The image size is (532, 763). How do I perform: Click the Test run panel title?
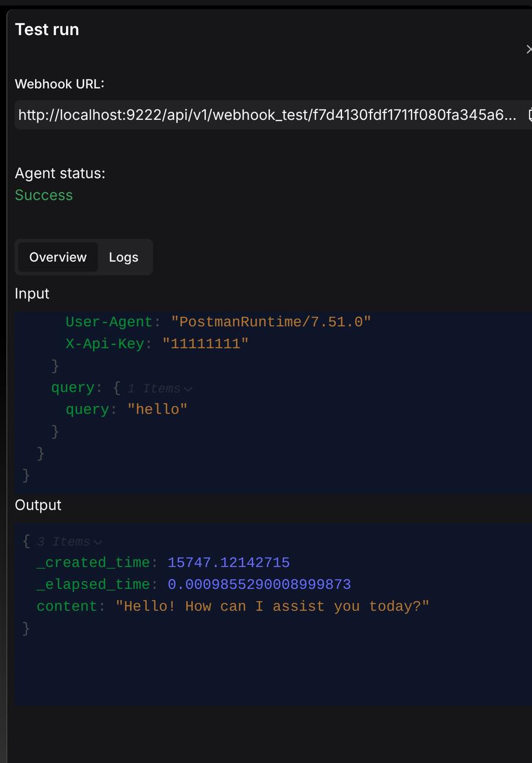coord(47,29)
